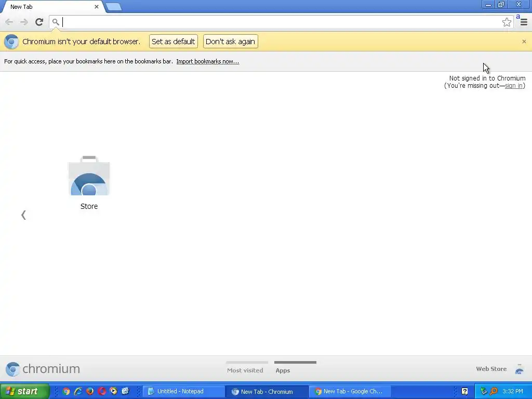
Task: Launch Firefox from quick launch
Action: (90, 391)
